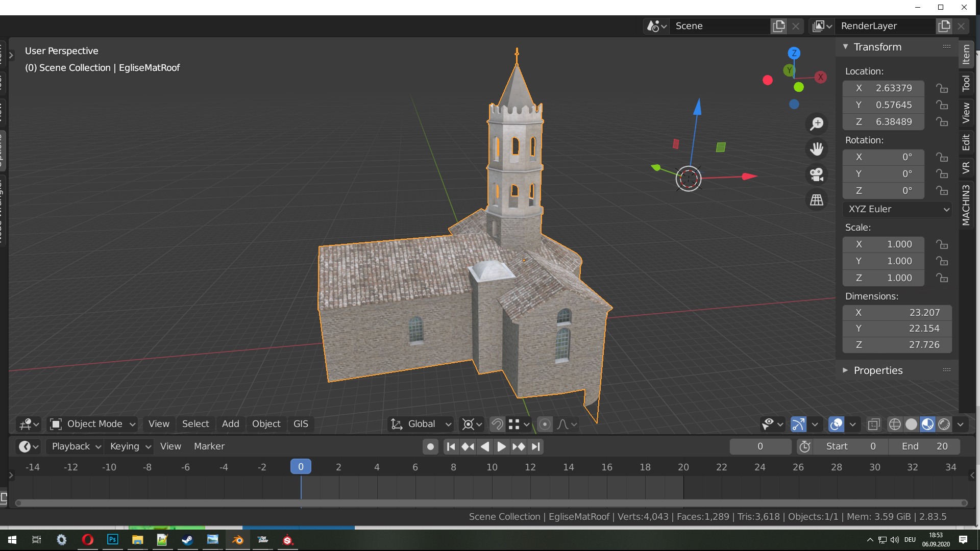The width and height of the screenshot is (980, 551).
Task: Toggle the camera view icon
Action: coord(816,174)
